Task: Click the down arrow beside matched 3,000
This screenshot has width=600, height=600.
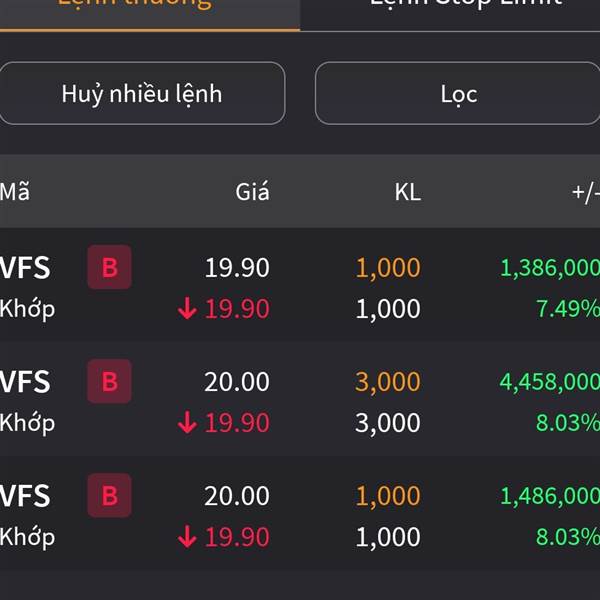Action: point(187,422)
